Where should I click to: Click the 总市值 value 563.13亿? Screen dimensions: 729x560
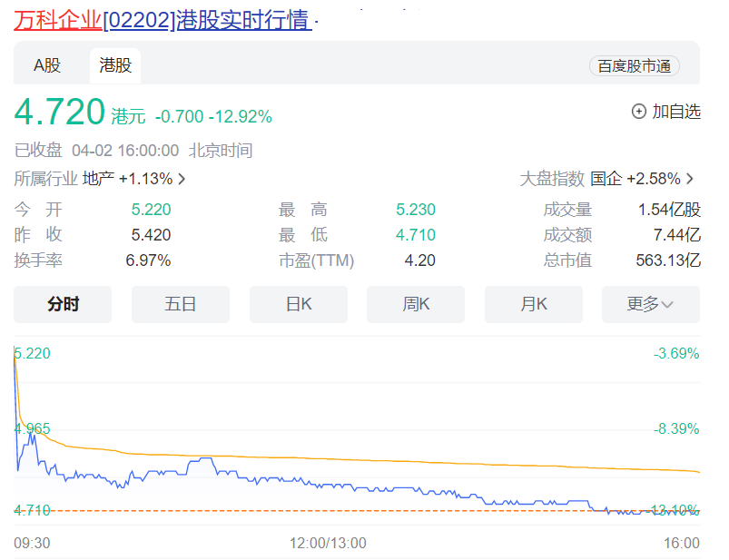tap(668, 260)
